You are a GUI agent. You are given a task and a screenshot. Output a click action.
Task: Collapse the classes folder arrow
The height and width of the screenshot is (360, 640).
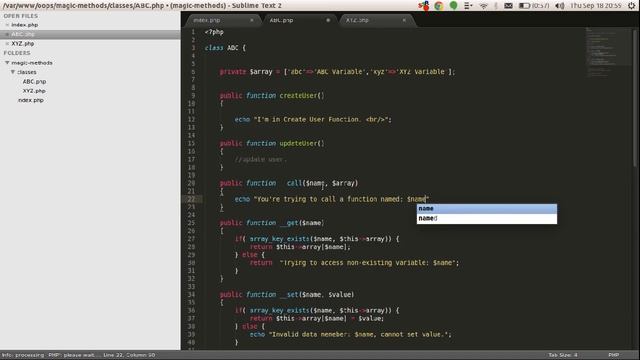coord(13,72)
